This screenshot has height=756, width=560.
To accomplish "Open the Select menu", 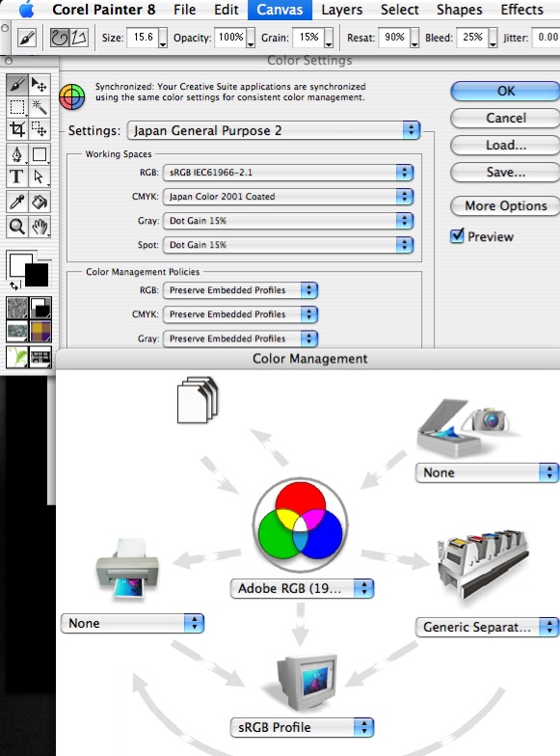I will pos(399,10).
